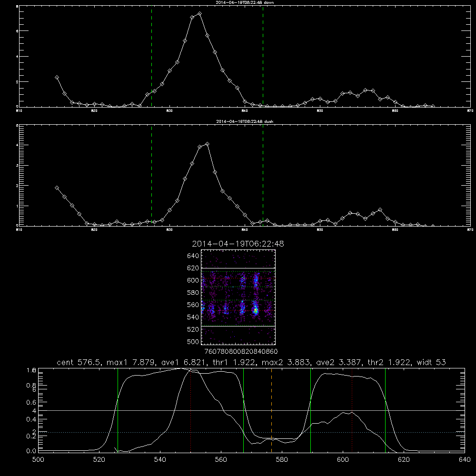Click the left green dashed line in dawn plot
476x476 pixels.
coord(151,57)
